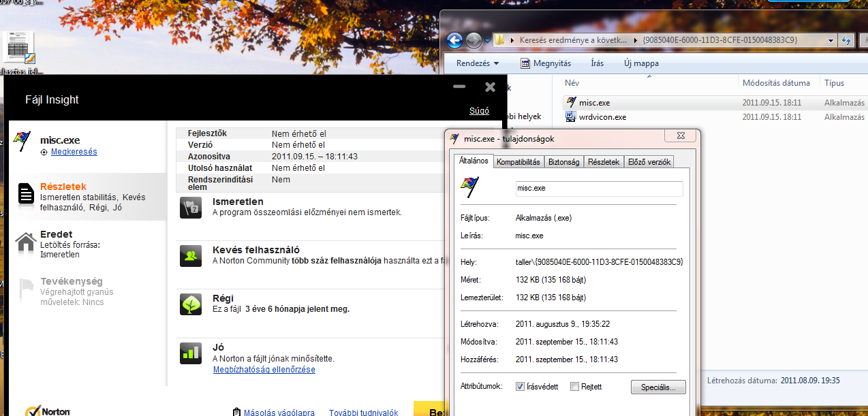This screenshot has width=868, height=416.
Task: Click Írás in the Explorer toolbar
Action: 598,63
